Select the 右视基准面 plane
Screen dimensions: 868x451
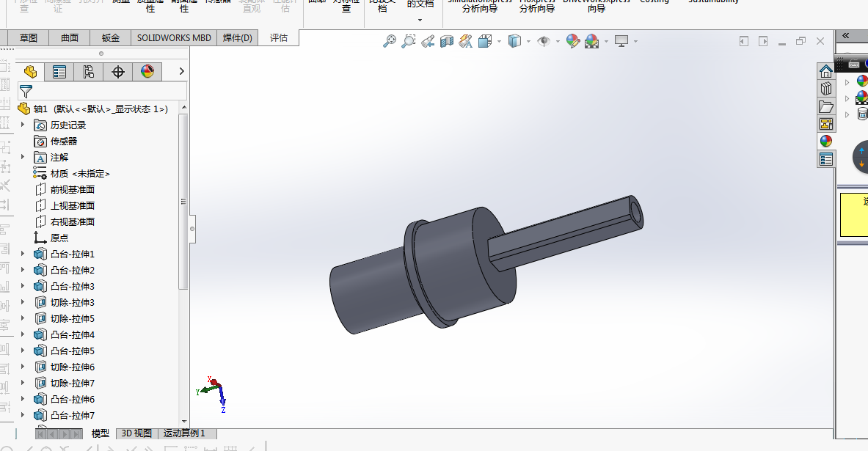73,221
